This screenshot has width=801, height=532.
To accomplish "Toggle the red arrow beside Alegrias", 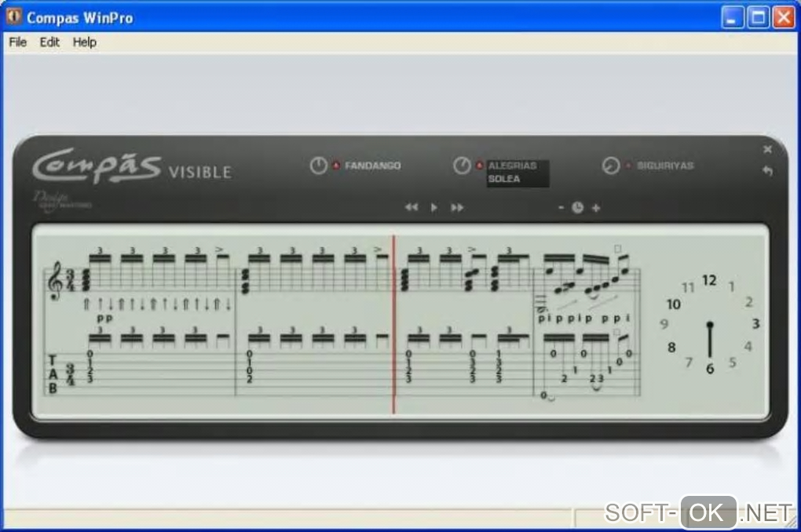I will [479, 166].
